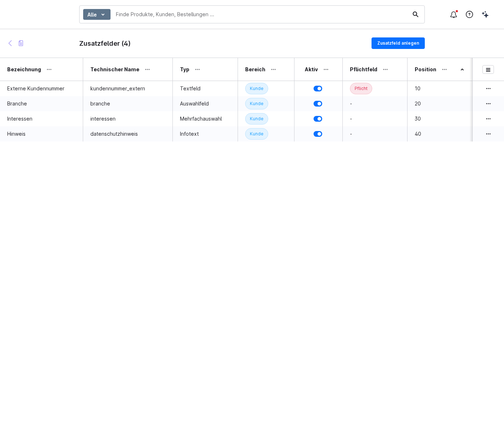
Task: Toggle Aktiv switch for Branche
Action: (x=318, y=104)
